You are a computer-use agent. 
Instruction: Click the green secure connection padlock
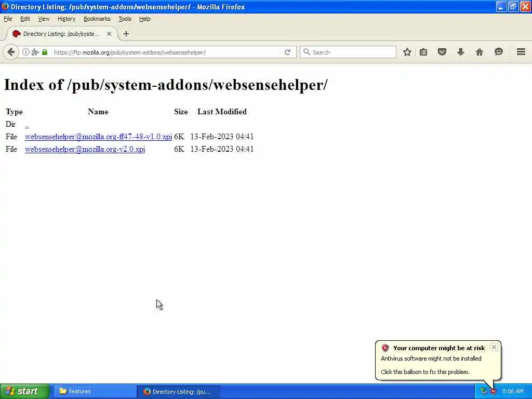click(45, 52)
